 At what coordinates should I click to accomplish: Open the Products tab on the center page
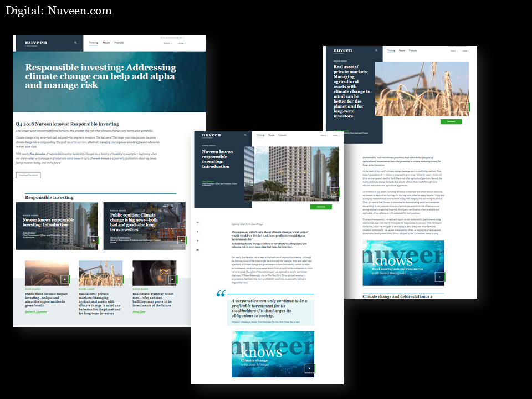(282, 135)
